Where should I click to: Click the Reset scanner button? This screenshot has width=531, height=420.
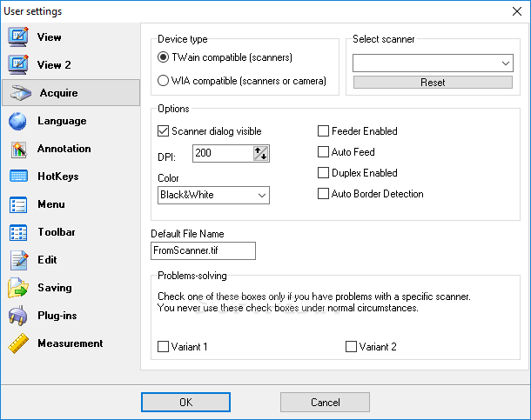[433, 82]
